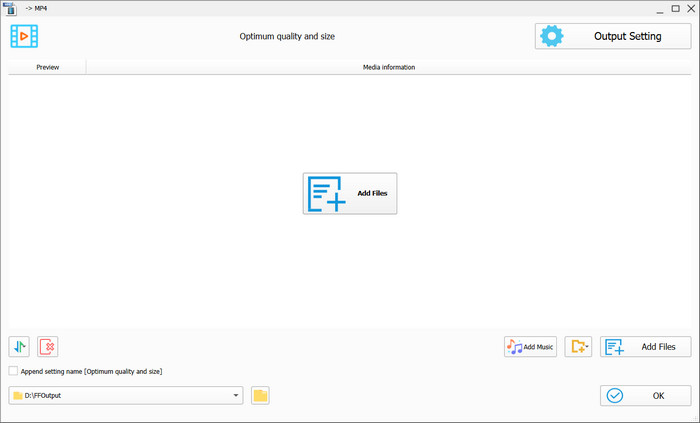Viewport: 700px width, 423px height.
Task: Click Optimum quality and size text
Action: point(287,37)
